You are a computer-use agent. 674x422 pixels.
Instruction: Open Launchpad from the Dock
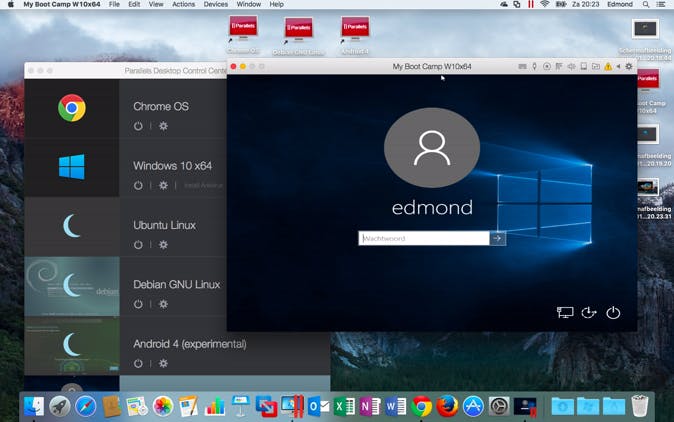(60, 406)
